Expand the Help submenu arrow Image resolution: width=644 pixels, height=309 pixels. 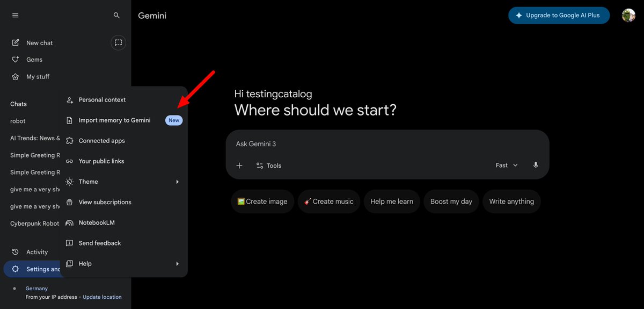pos(177,264)
